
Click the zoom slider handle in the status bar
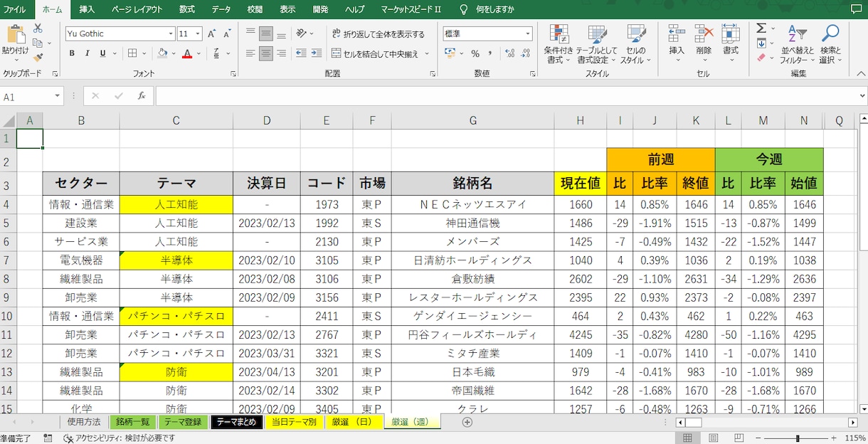798,438
